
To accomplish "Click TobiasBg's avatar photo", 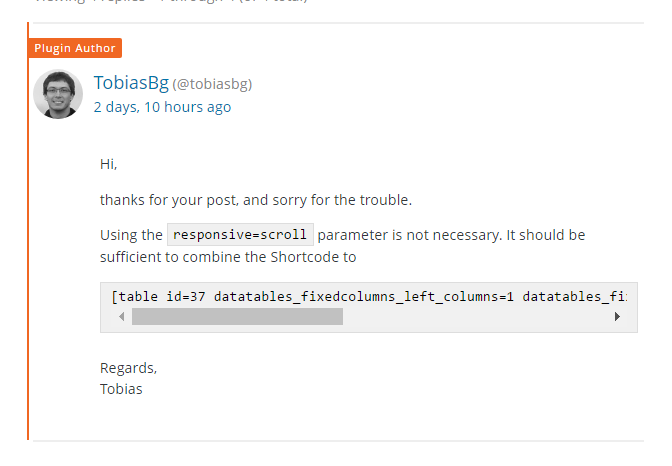I will (x=58, y=94).
